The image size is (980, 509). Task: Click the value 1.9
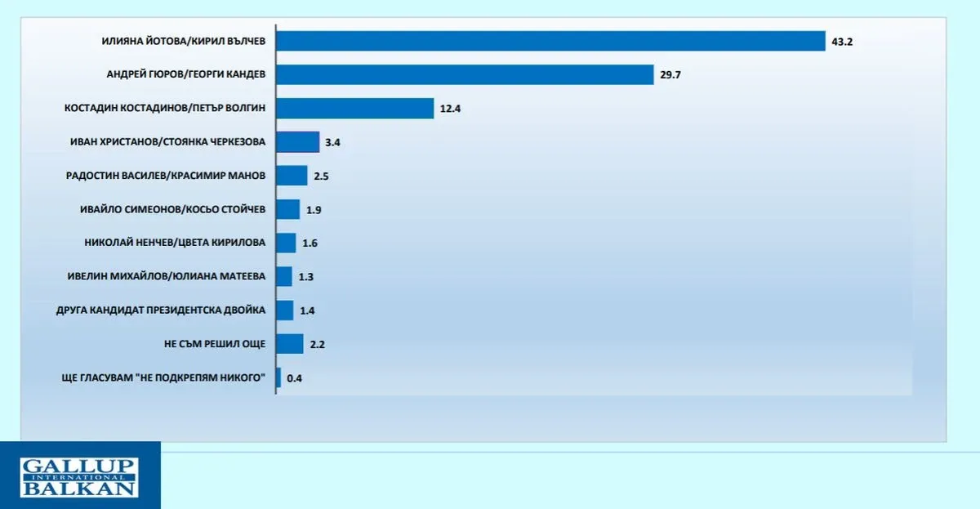coord(313,209)
